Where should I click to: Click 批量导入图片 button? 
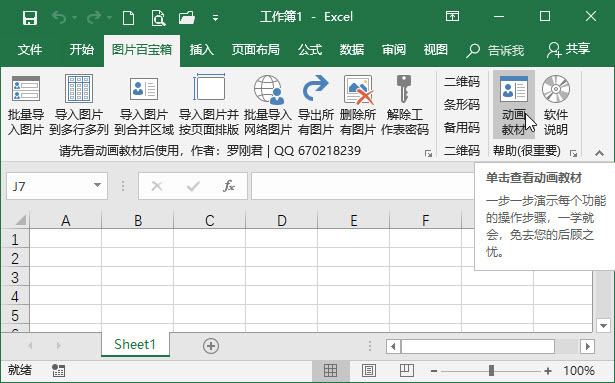(x=26, y=105)
